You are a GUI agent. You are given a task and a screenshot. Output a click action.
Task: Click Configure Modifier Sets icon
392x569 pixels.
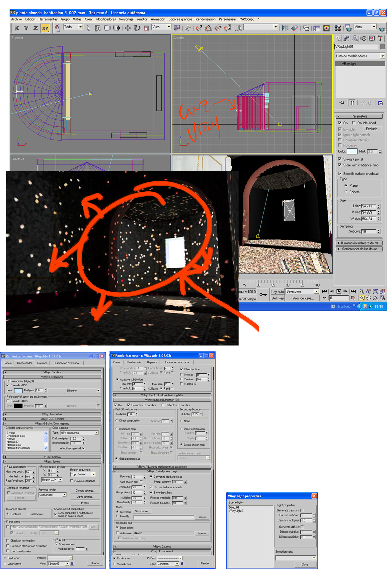[380, 103]
